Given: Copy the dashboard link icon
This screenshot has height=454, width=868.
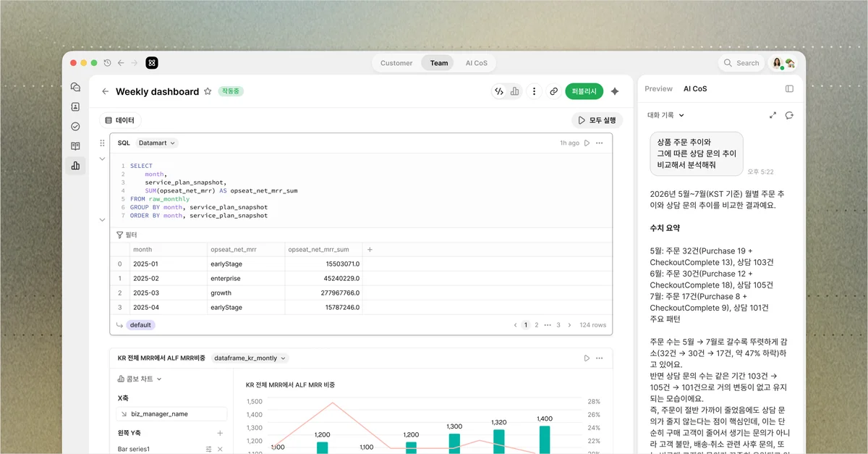Looking at the screenshot, I should pyautogui.click(x=553, y=91).
